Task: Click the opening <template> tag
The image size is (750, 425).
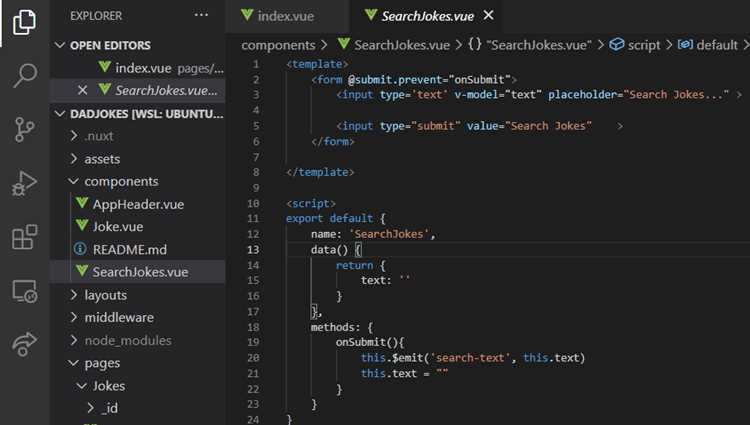Action: click(317, 64)
